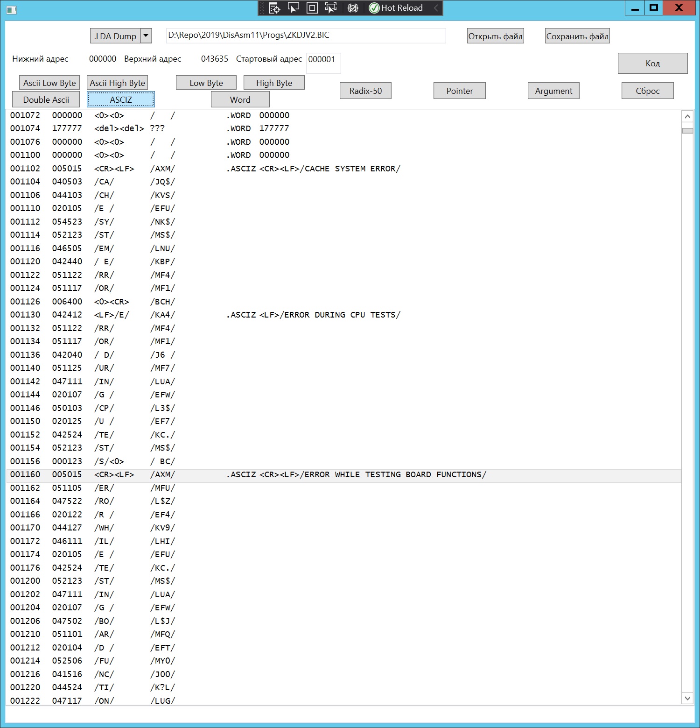
Task: Open Live Visual Tree from debug toolbar
Action: tap(274, 8)
